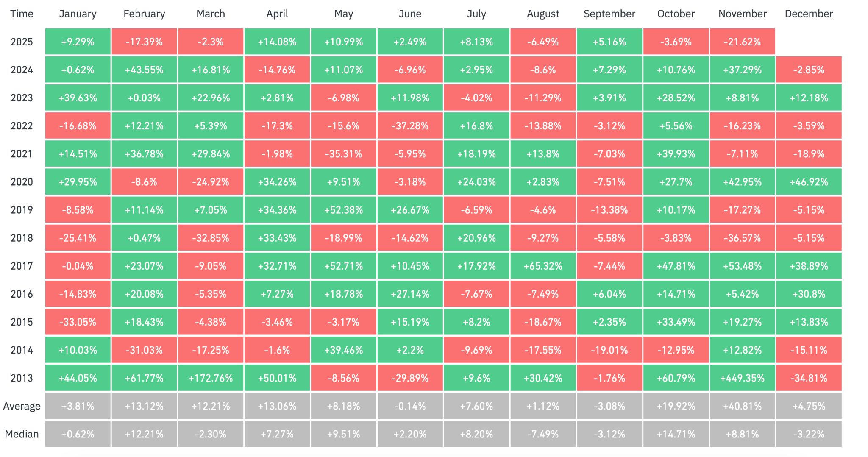Viewport: 868px width, 457px height.
Task: Click the Average row label
Action: coord(22,406)
